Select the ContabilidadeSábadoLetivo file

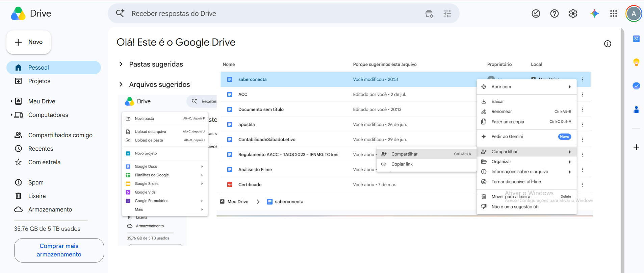point(267,140)
